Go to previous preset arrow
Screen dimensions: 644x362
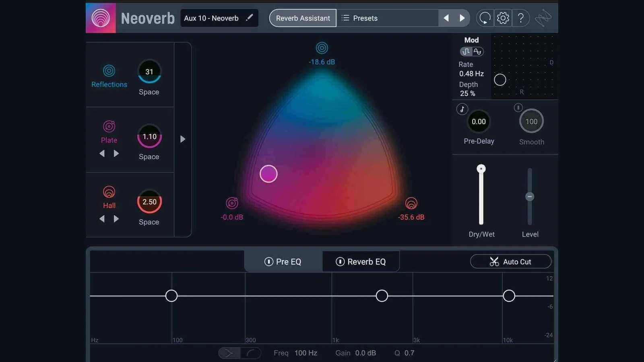[x=446, y=18]
